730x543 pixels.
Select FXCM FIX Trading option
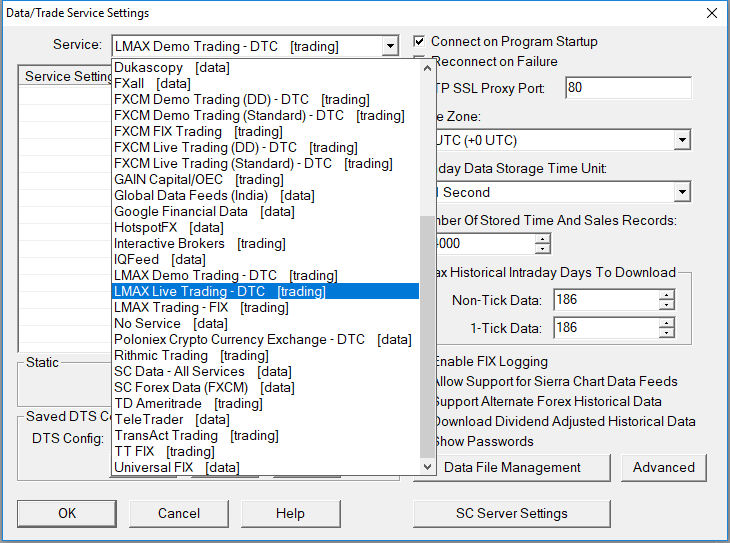coord(265,131)
